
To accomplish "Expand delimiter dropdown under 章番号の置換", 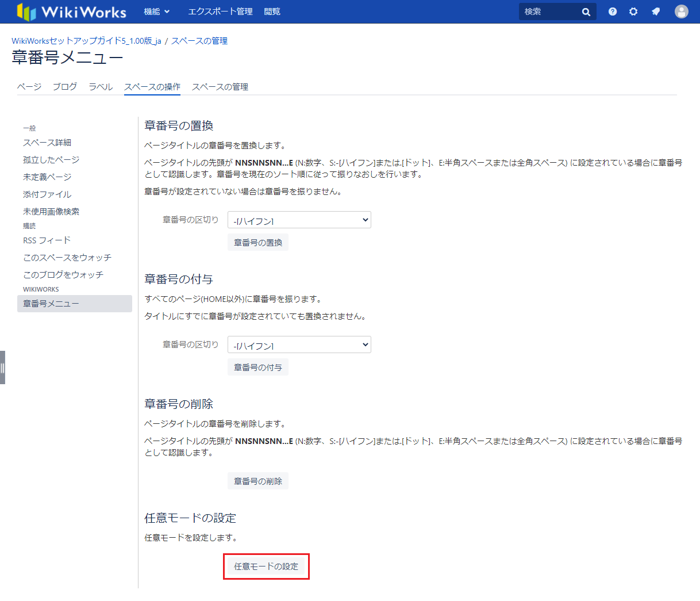I will 299,220.
